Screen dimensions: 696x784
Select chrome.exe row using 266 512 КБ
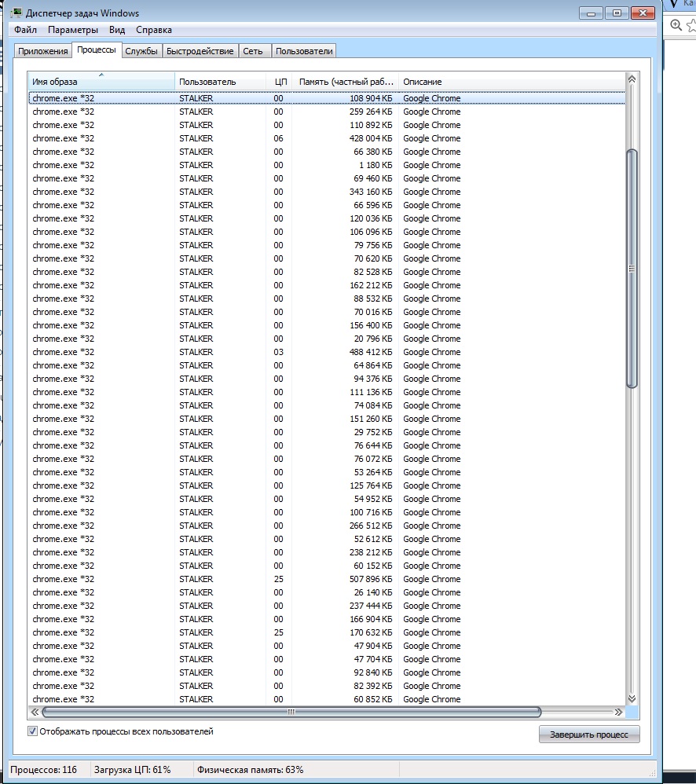click(x=327, y=526)
